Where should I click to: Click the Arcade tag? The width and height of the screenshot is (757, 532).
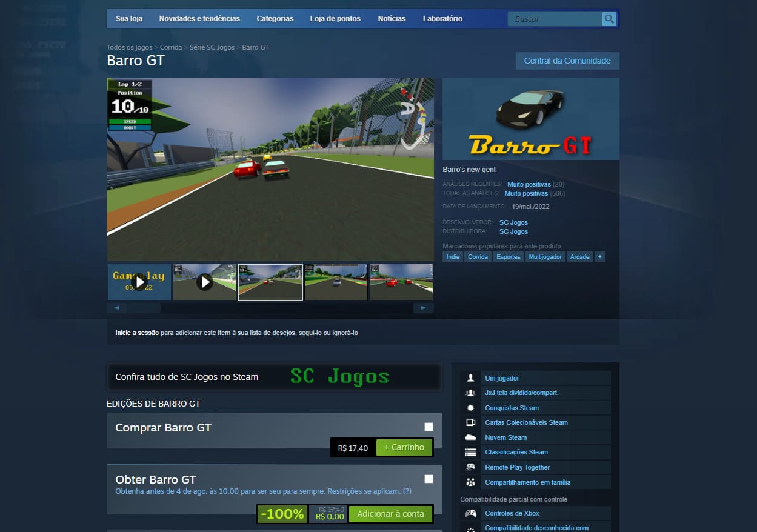pos(579,257)
